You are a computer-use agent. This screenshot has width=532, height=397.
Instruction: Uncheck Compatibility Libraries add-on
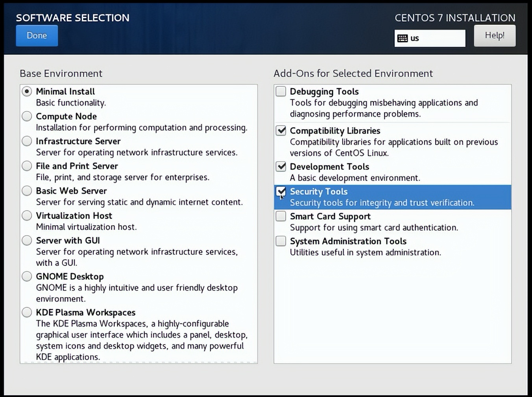click(281, 130)
